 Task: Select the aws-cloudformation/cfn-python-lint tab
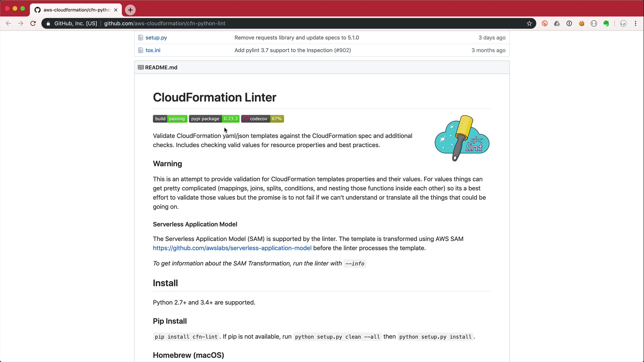coord(76,10)
